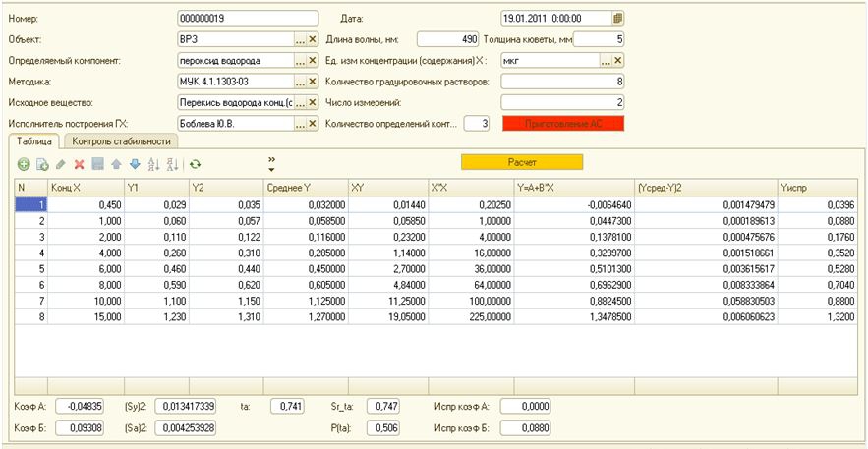Viewport: 868px width, 449px height.
Task: Click the Sr_ta value field
Action: 383,407
